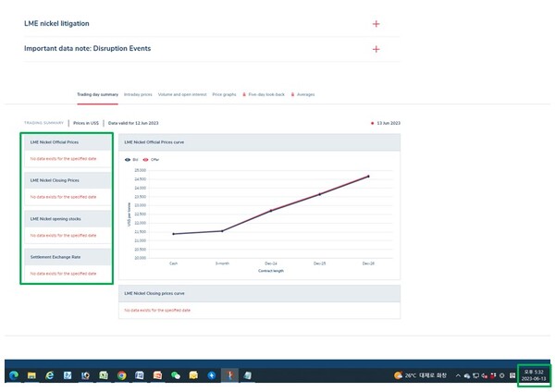Open Microsoft Edge from the taskbar
The height and width of the screenshot is (392, 555).
click(14, 375)
